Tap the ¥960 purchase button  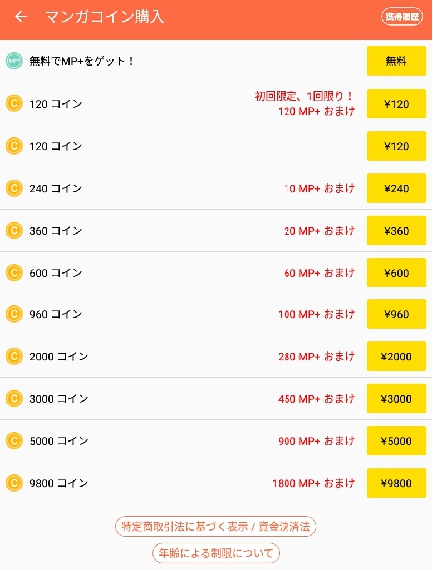pyautogui.click(x=396, y=314)
